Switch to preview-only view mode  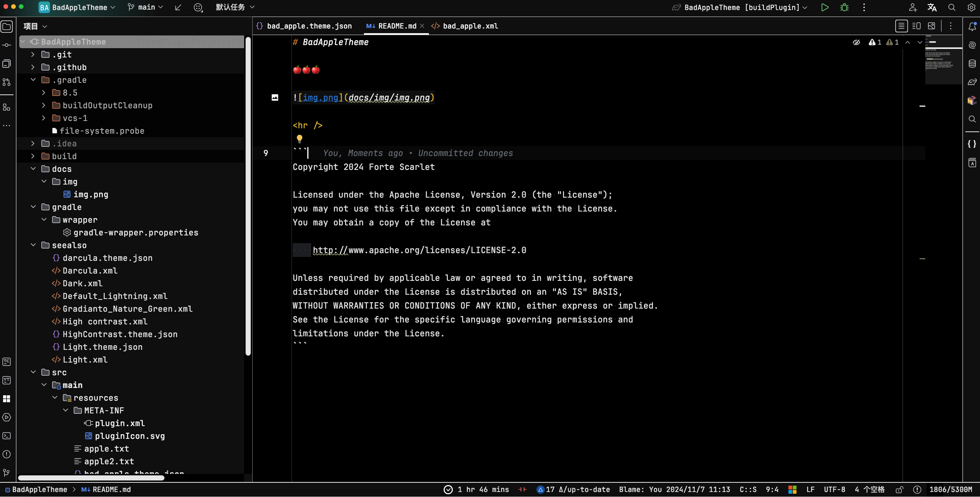[x=931, y=26]
